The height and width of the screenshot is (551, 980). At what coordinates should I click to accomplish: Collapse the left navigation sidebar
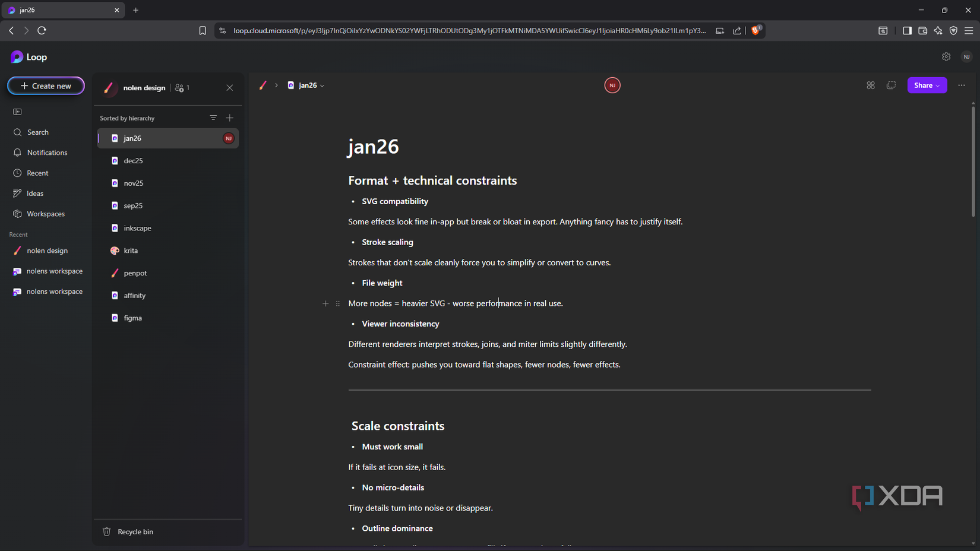click(x=17, y=112)
